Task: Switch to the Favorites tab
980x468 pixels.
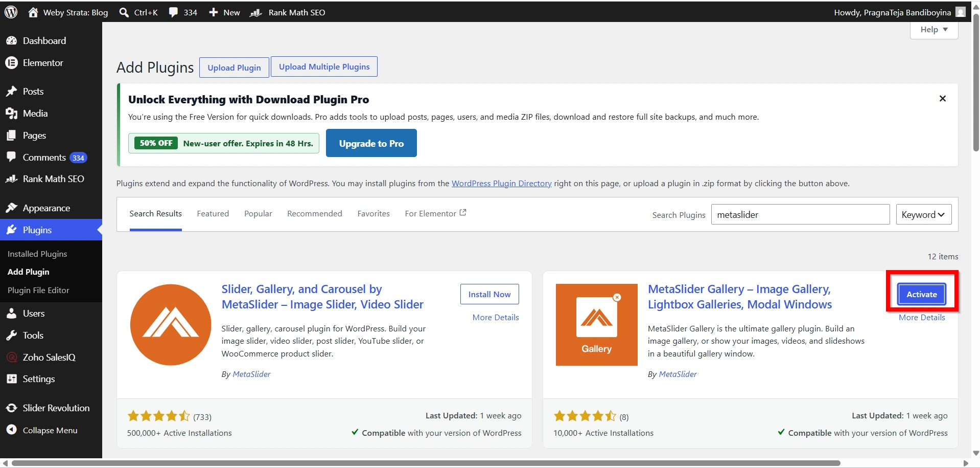Action: (x=374, y=214)
